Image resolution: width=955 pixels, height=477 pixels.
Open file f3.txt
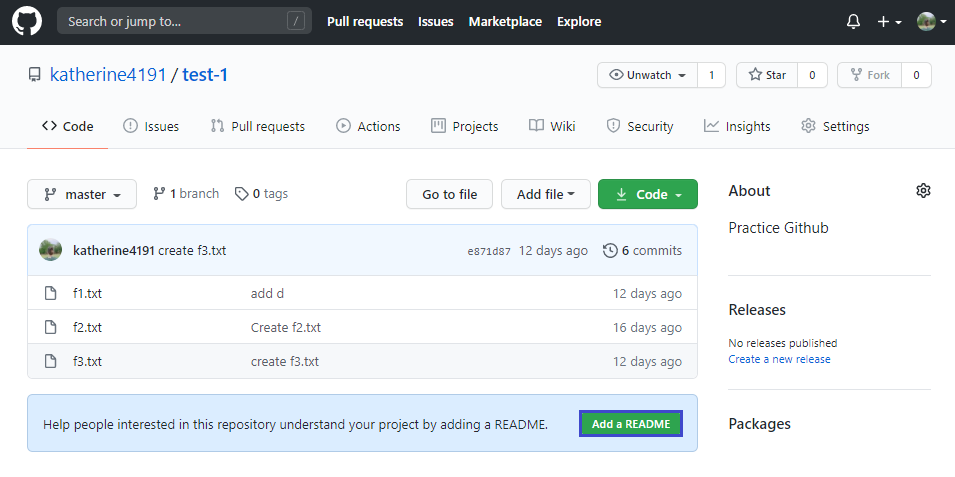point(87,362)
